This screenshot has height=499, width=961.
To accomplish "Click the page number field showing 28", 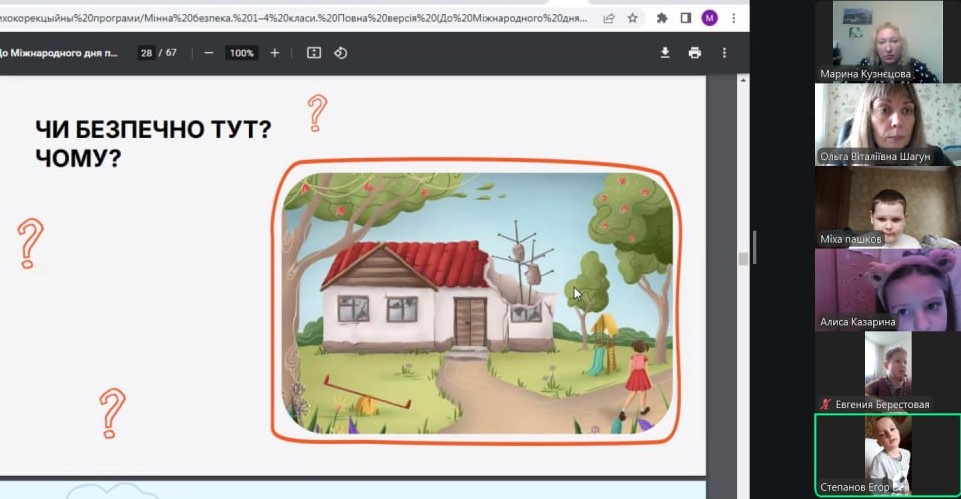I will 147,53.
